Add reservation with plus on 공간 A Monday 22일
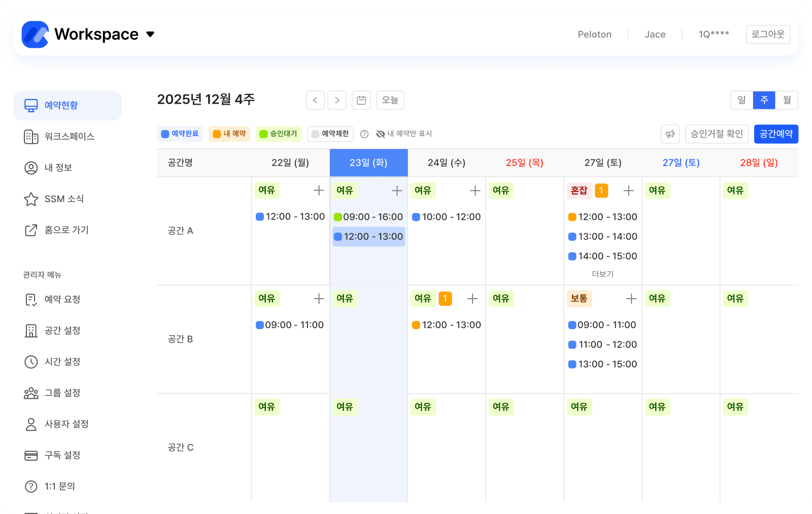 [319, 190]
